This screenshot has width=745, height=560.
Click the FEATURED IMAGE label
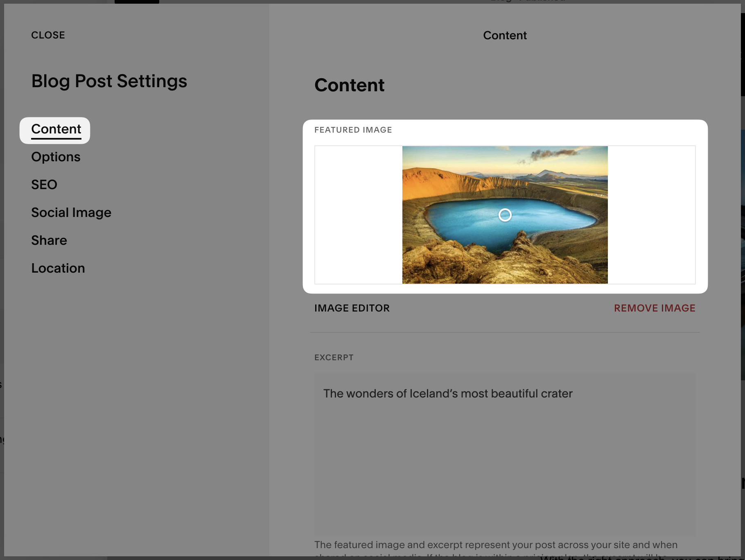pos(353,130)
